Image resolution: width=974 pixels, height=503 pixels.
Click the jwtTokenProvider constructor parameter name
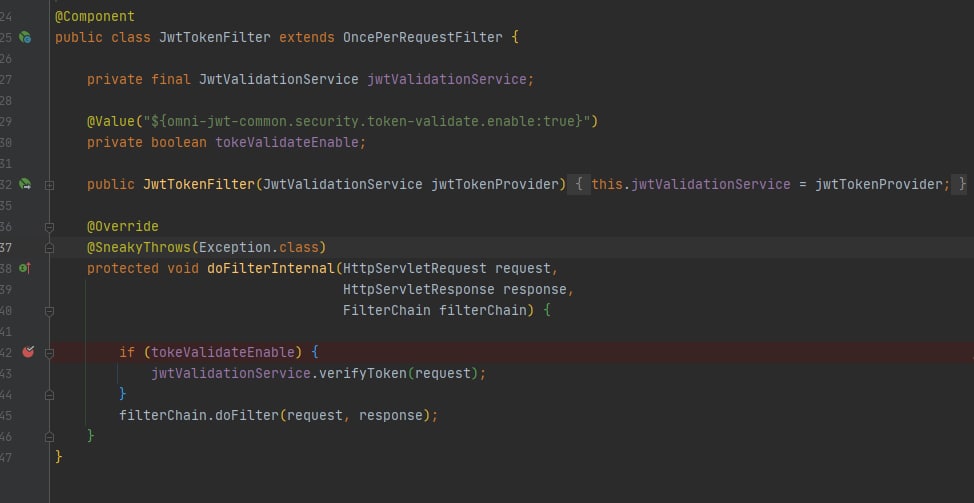[494, 184]
